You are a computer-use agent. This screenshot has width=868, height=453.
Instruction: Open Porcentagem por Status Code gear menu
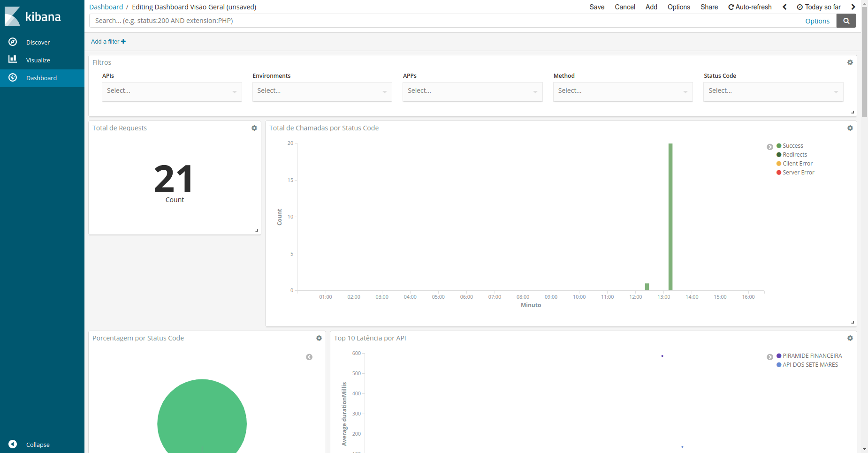[x=319, y=338]
